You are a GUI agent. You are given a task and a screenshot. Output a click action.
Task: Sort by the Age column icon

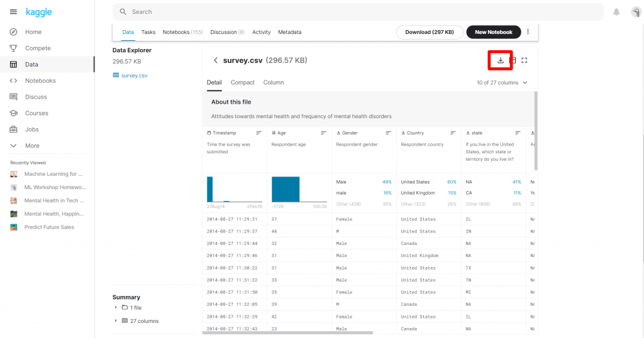tap(323, 133)
